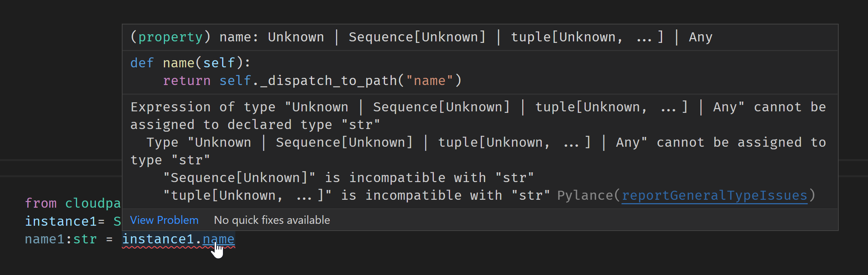Click the No quick fixes available text
868x275 pixels.
coord(271,220)
